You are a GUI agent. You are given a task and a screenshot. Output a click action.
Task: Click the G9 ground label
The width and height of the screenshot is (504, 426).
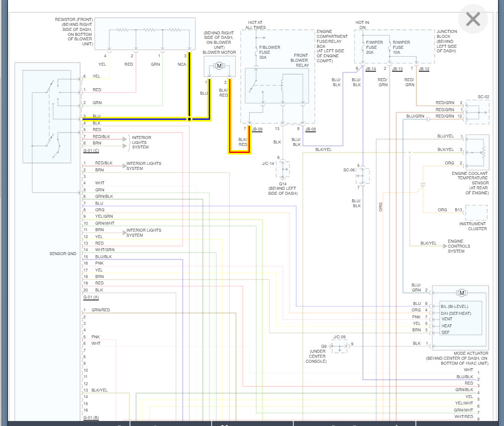(x=324, y=346)
